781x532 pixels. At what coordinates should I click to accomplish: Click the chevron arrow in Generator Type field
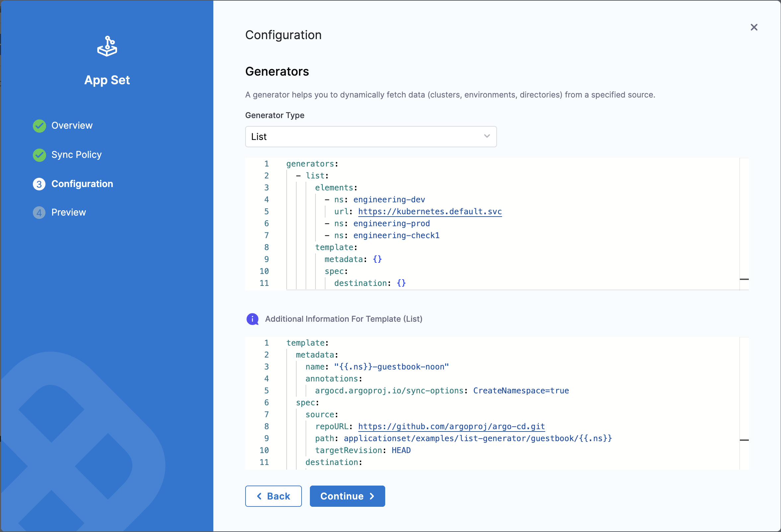[x=487, y=136]
